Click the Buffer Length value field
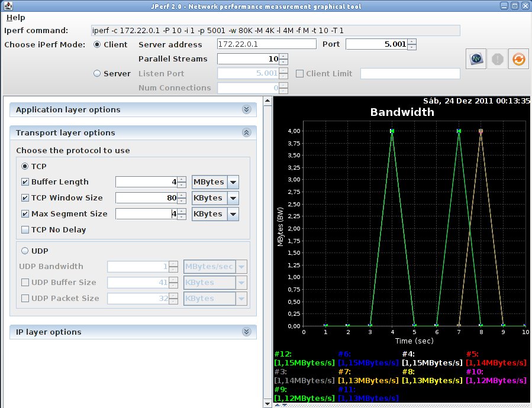532x408 pixels. point(146,182)
